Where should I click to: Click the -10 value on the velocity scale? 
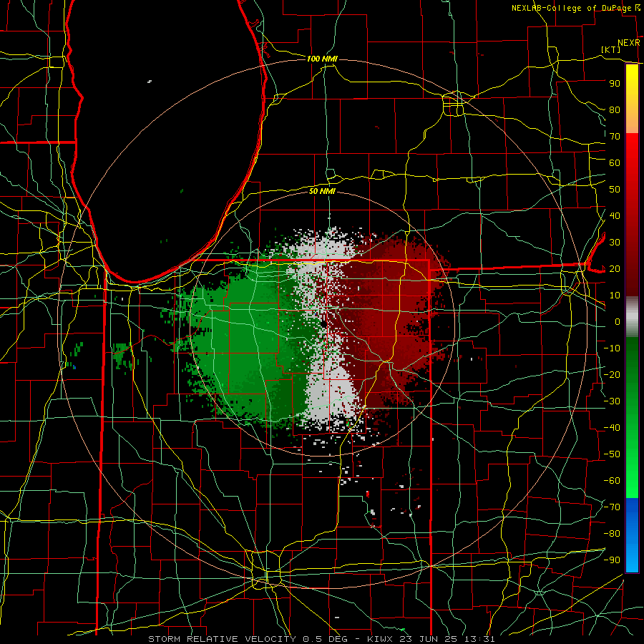612,348
